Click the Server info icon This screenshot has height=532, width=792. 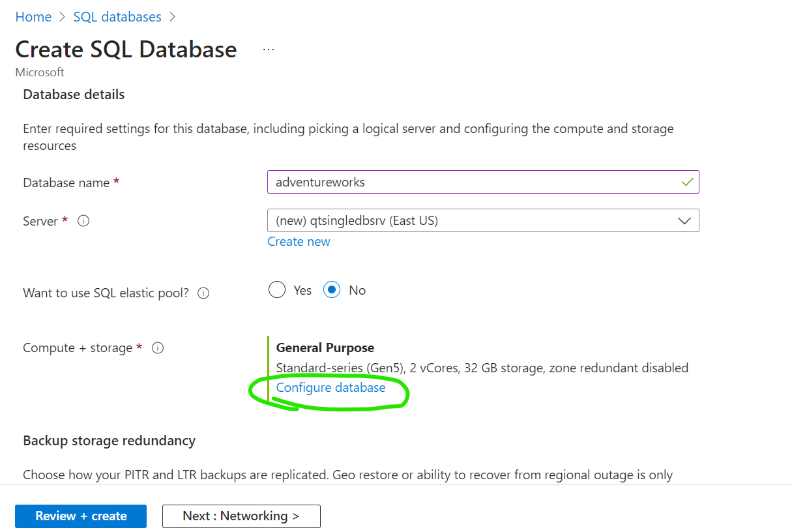83,221
